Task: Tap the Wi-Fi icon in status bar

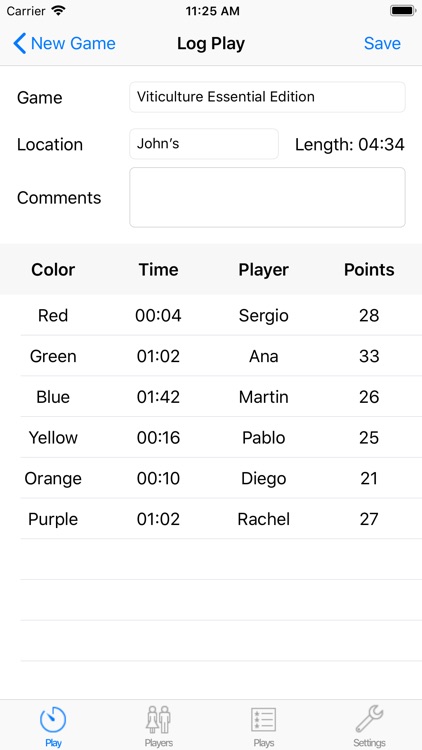Action: (58, 11)
